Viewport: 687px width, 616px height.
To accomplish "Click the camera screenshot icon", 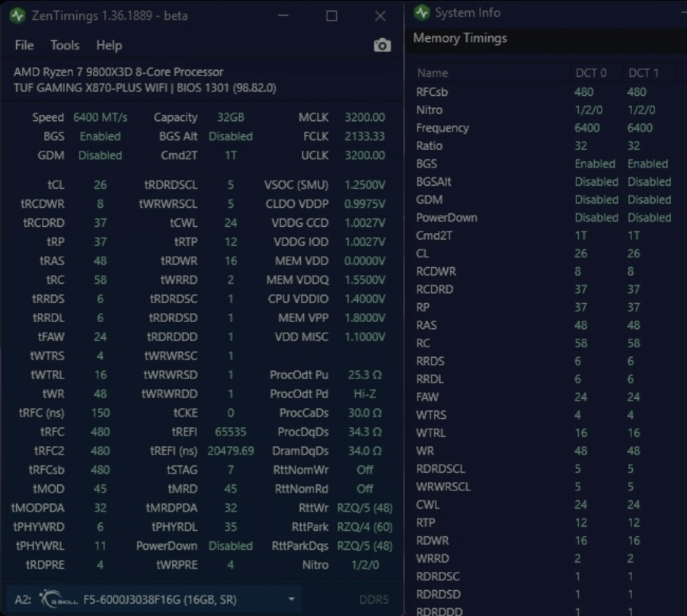I will coord(382,45).
